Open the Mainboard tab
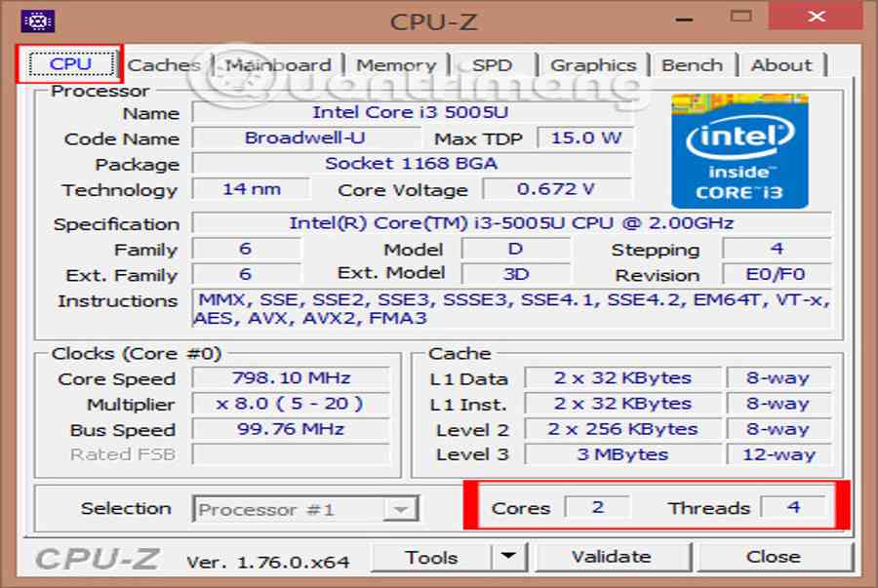This screenshot has width=878, height=588. (x=278, y=65)
